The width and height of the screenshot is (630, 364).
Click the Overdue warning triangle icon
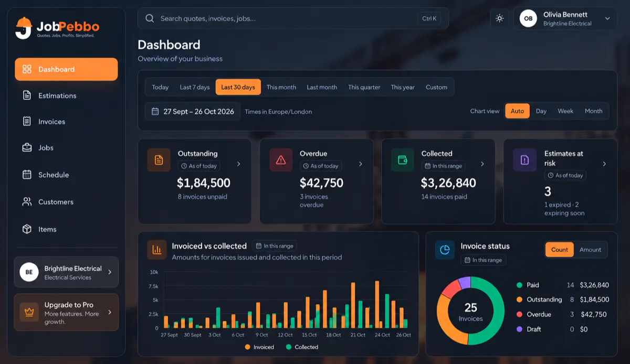pyautogui.click(x=281, y=160)
